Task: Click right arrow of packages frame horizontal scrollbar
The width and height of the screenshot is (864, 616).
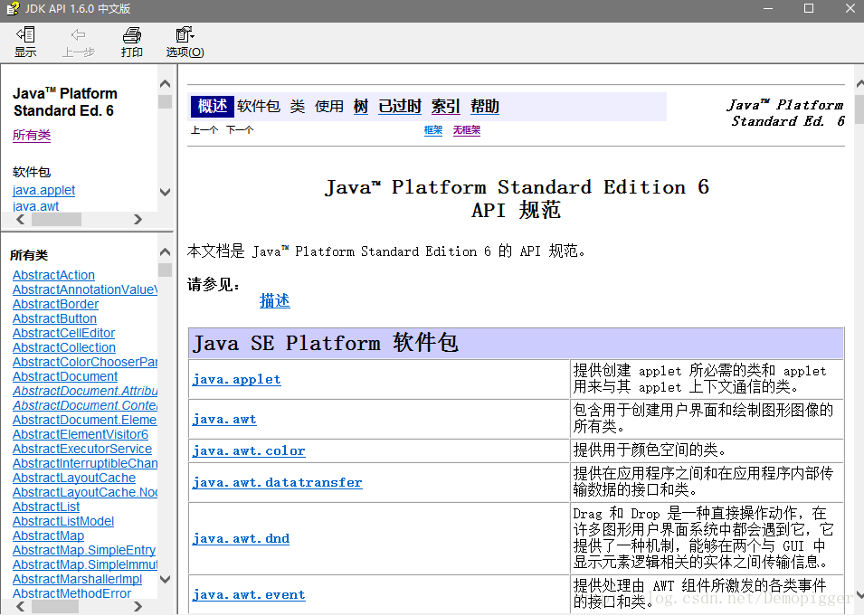Action: point(138,219)
